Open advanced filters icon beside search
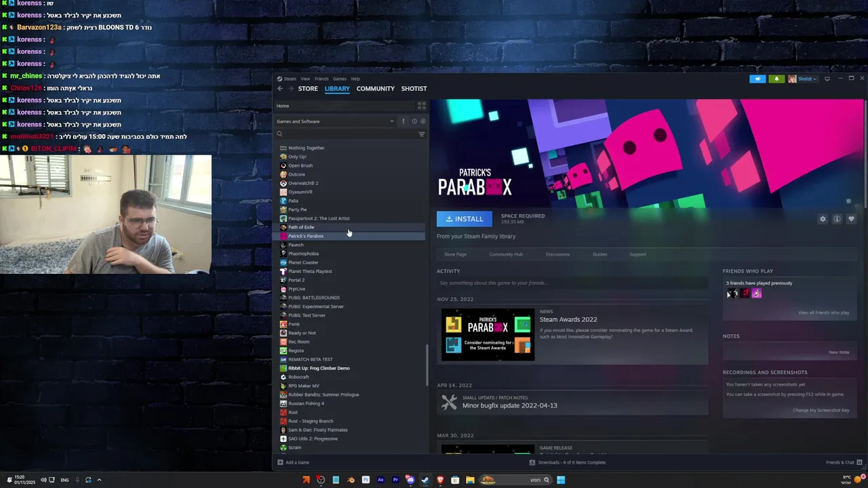Viewport: 868px width, 488px height. 421,134
